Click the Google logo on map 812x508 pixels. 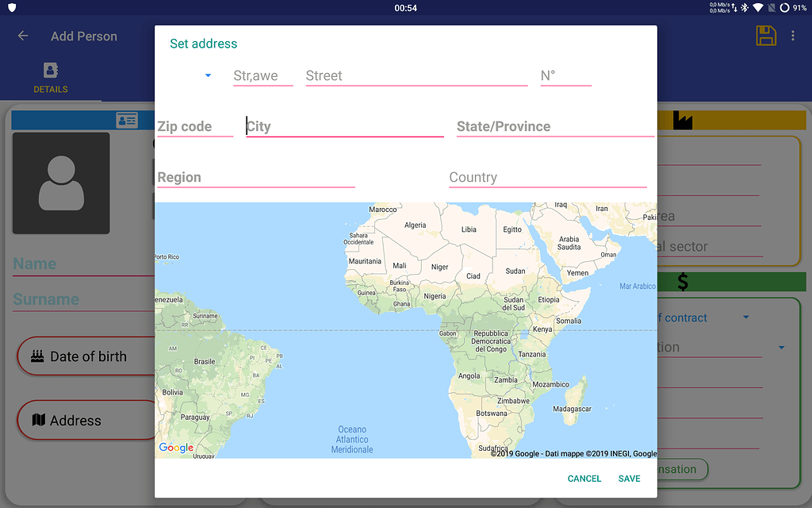tap(176, 448)
